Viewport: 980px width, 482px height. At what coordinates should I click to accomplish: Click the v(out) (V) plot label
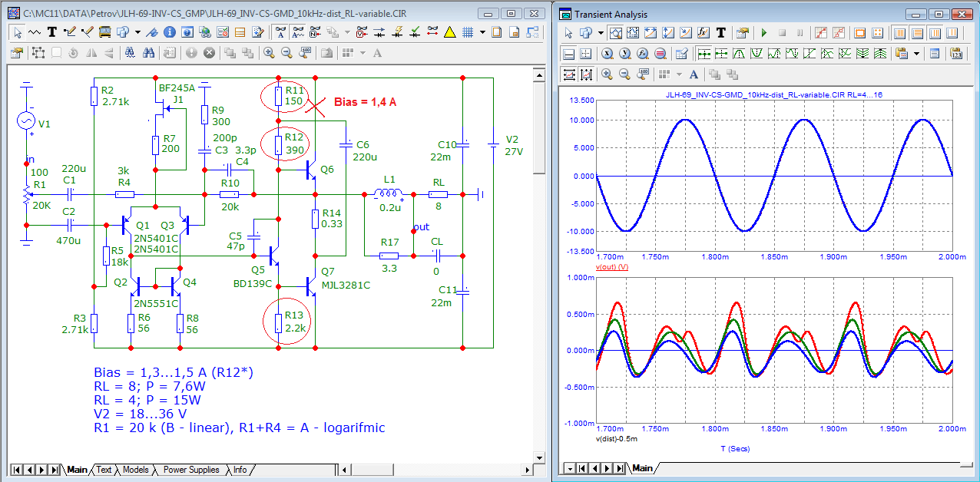point(612,267)
